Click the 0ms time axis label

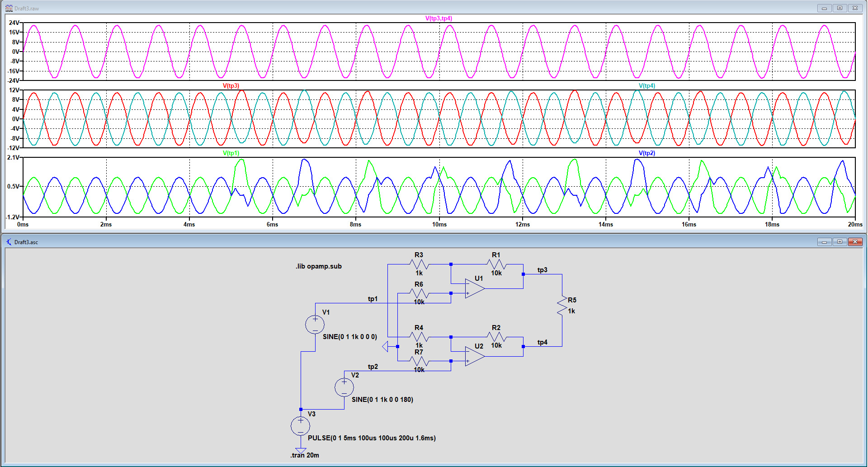(x=23, y=224)
